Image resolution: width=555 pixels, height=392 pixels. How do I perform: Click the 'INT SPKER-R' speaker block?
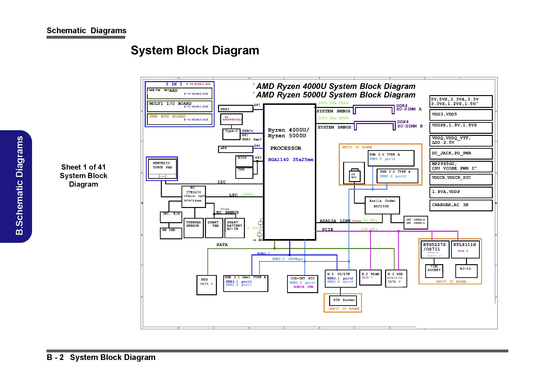click(x=415, y=222)
